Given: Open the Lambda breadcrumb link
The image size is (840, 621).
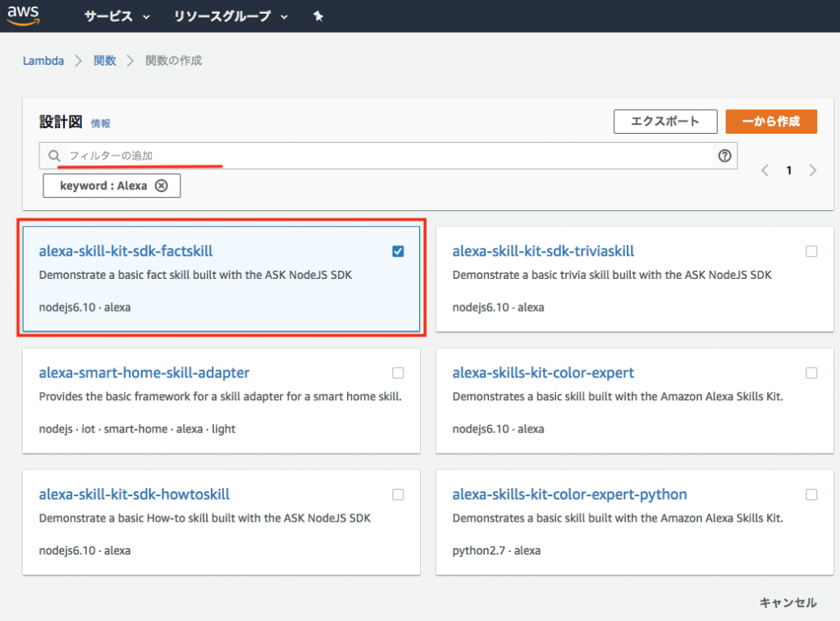Looking at the screenshot, I should click(x=43, y=61).
